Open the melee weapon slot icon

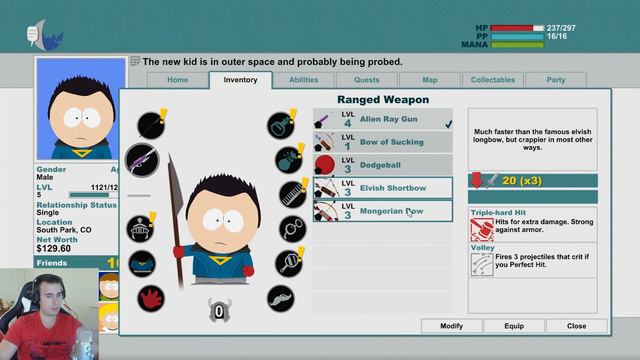(151, 125)
